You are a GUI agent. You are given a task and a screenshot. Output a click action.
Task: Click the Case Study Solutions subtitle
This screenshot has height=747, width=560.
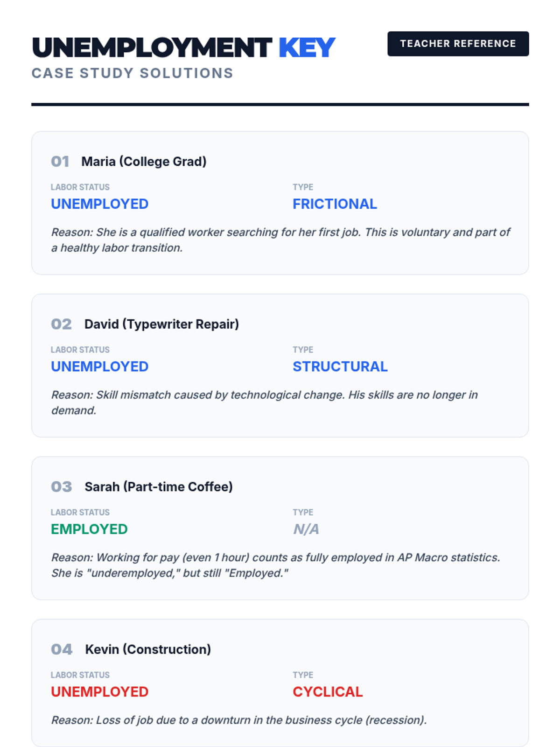(x=132, y=73)
